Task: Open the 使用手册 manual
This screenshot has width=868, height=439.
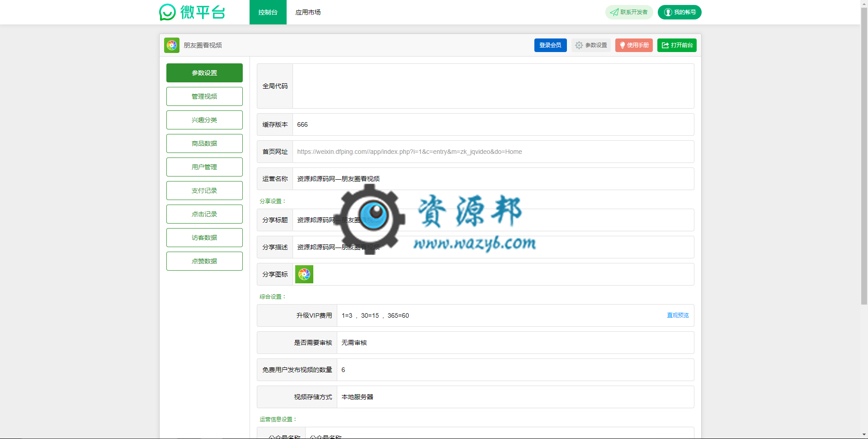Action: (x=634, y=45)
